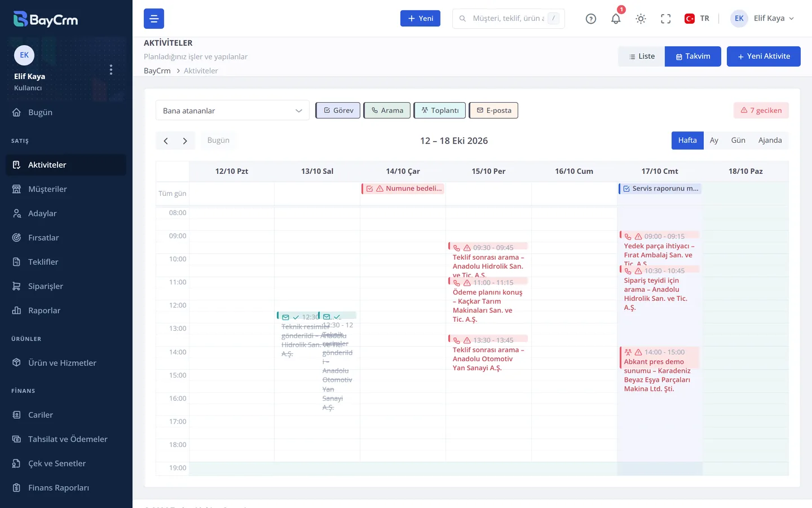Image resolution: width=812 pixels, height=508 pixels.
Task: Click the BayCrm logo
Action: coord(46,19)
